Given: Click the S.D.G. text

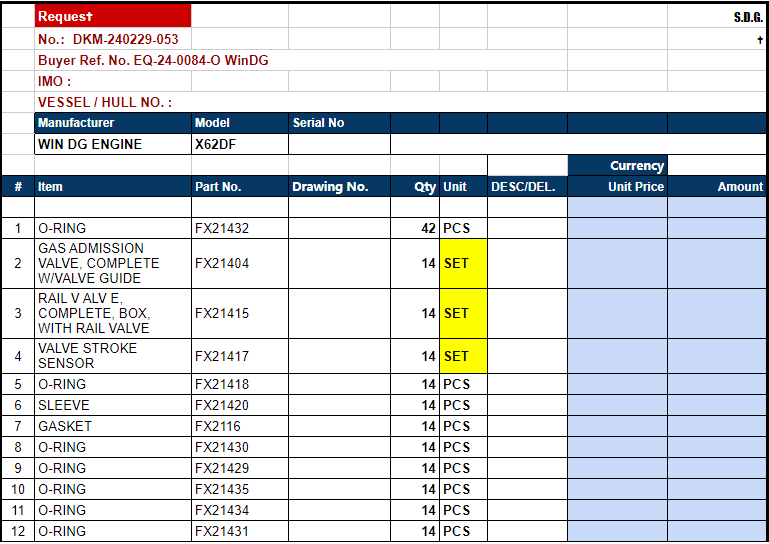Looking at the screenshot, I should tap(748, 18).
